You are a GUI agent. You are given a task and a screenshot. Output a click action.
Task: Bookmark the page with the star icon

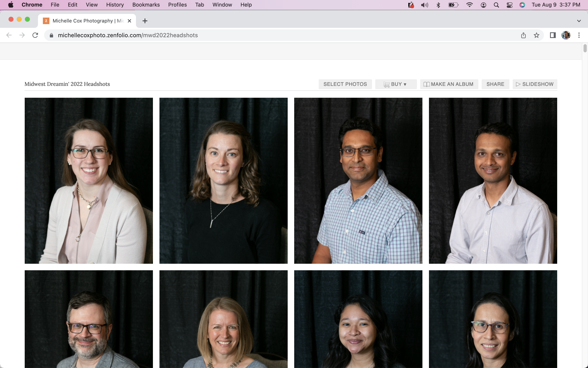click(537, 35)
